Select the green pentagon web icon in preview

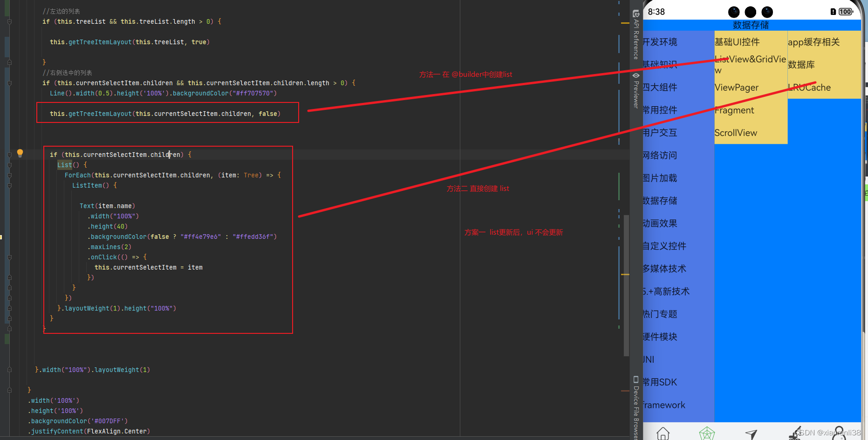707,434
